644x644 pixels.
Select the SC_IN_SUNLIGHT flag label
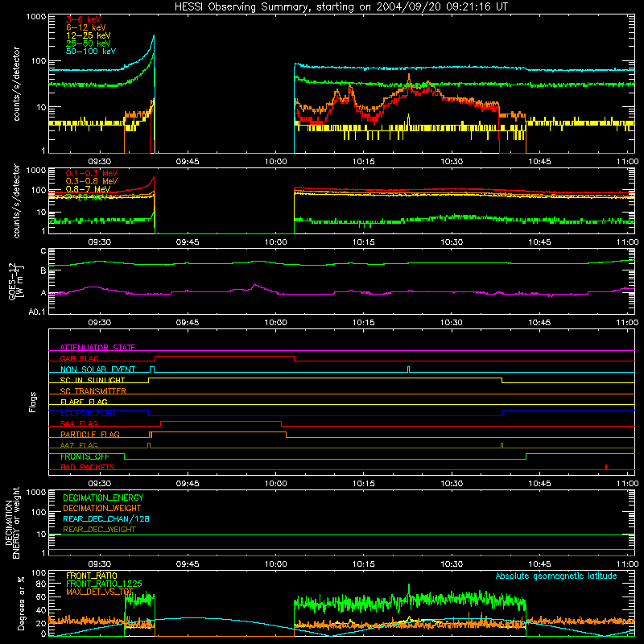93,380
